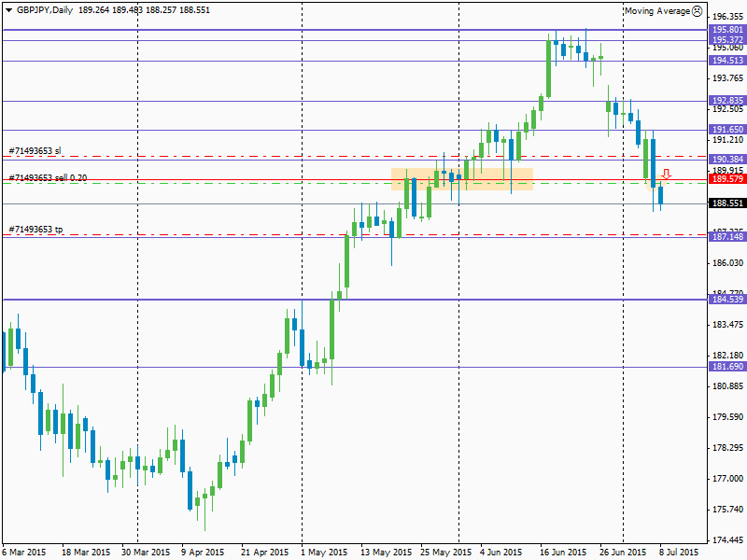Click the 192.505 price scale label
Screen dimensions: 747x560
tap(727, 109)
